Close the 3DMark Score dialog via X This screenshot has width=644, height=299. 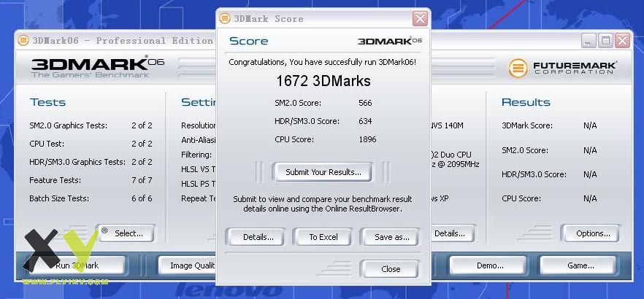point(420,18)
